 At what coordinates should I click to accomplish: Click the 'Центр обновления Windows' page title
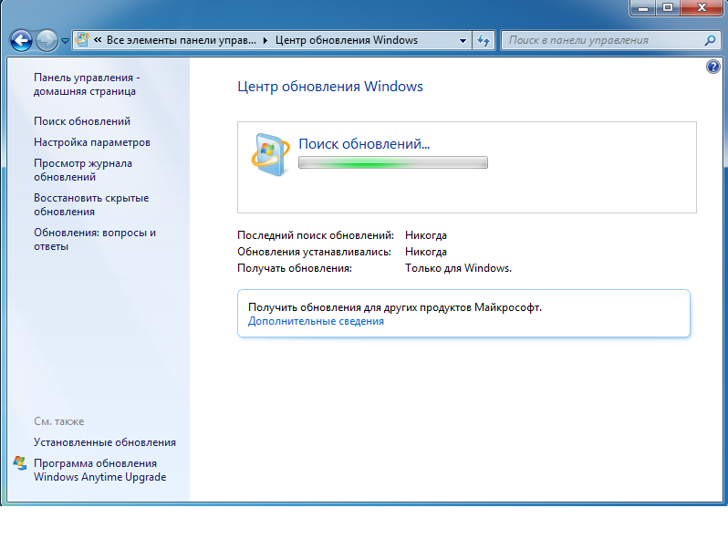(x=330, y=87)
